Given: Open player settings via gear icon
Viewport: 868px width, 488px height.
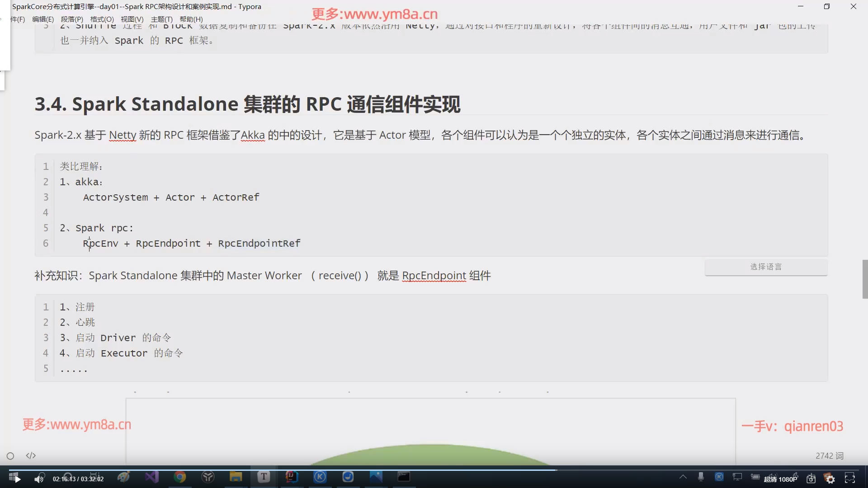Looking at the screenshot, I should click(x=830, y=478).
